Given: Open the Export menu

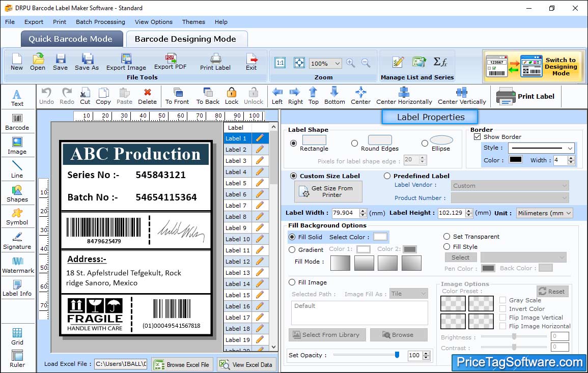Looking at the screenshot, I should (x=34, y=22).
